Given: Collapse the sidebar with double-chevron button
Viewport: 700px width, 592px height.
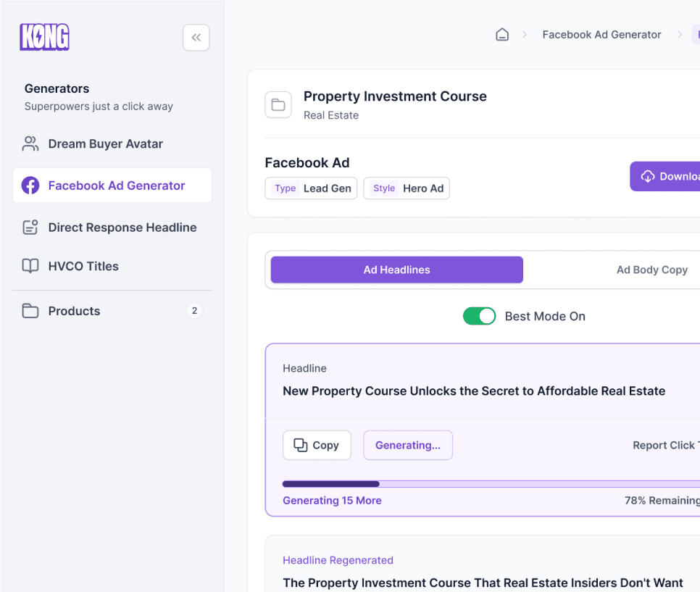Looking at the screenshot, I should 196,38.
